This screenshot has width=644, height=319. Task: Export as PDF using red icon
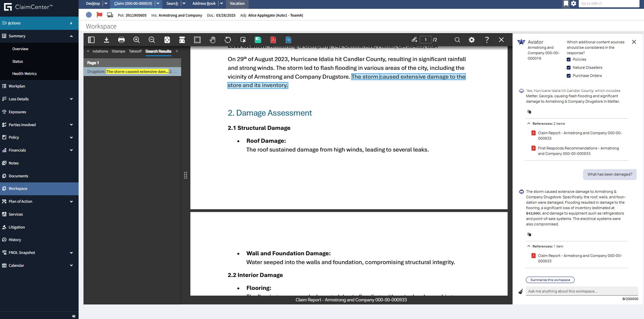tap(273, 40)
